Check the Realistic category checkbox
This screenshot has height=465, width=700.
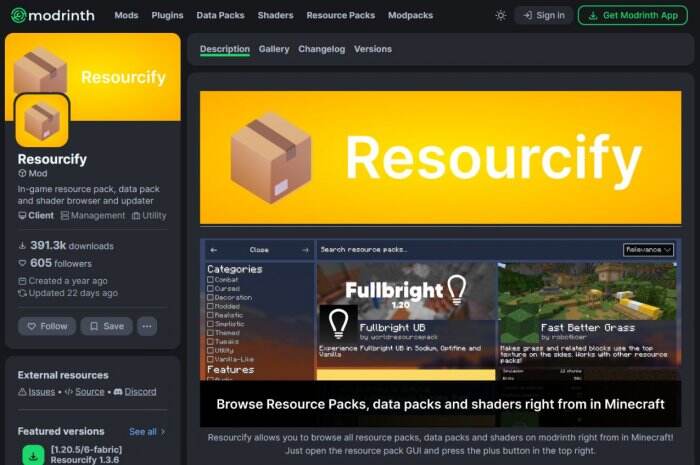(x=210, y=315)
